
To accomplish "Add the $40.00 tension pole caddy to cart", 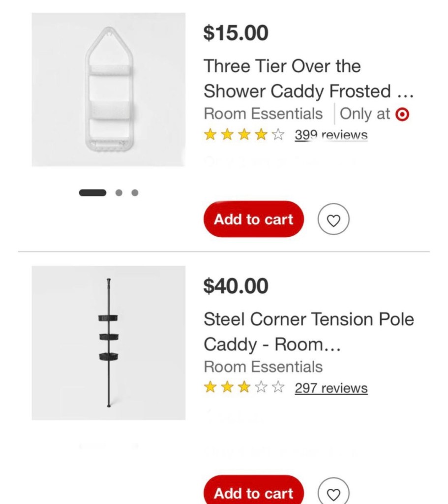I will (x=254, y=492).
